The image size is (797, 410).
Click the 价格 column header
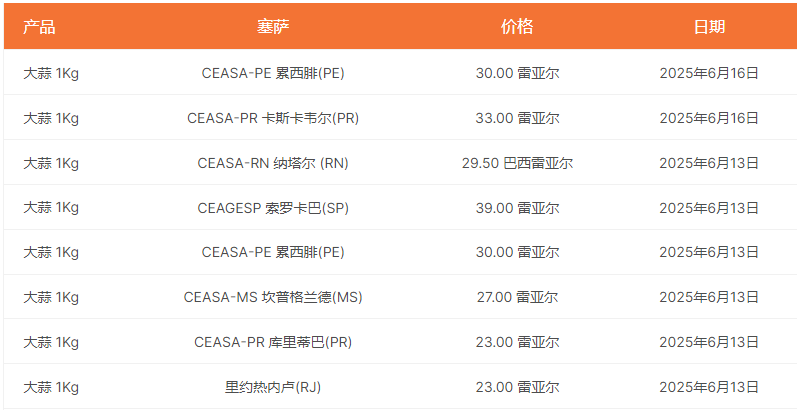[517, 26]
